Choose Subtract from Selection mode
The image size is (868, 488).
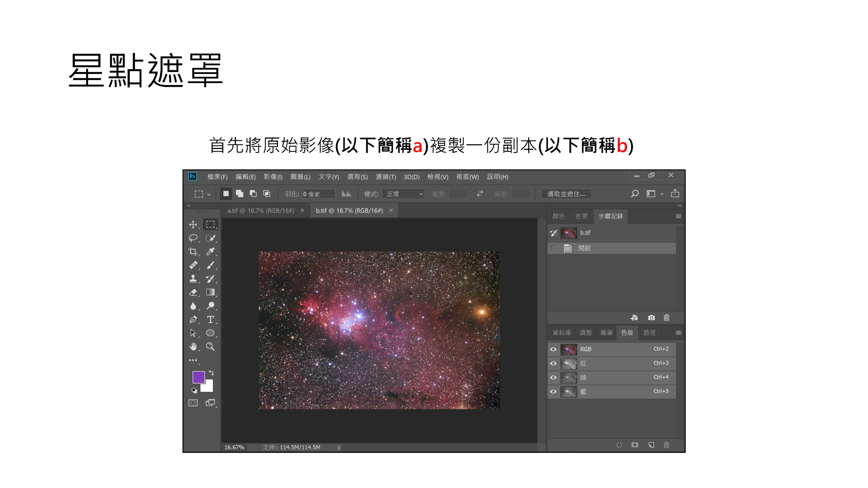[253, 194]
